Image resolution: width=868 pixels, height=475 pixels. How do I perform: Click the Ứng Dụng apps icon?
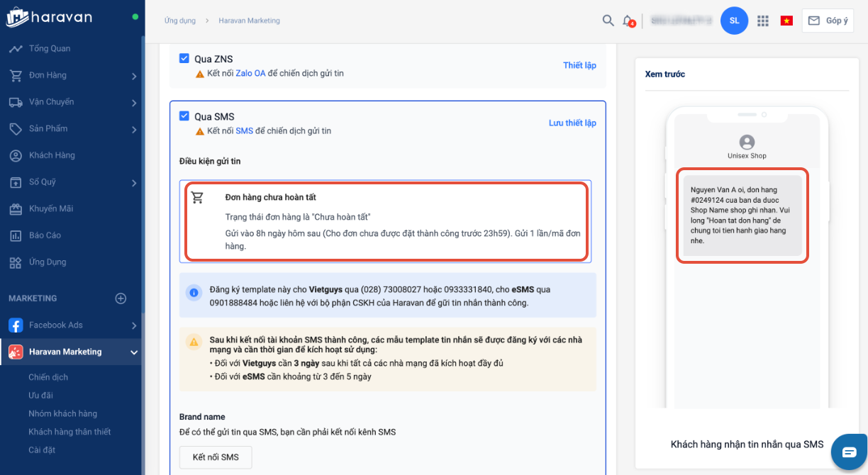pos(16,262)
